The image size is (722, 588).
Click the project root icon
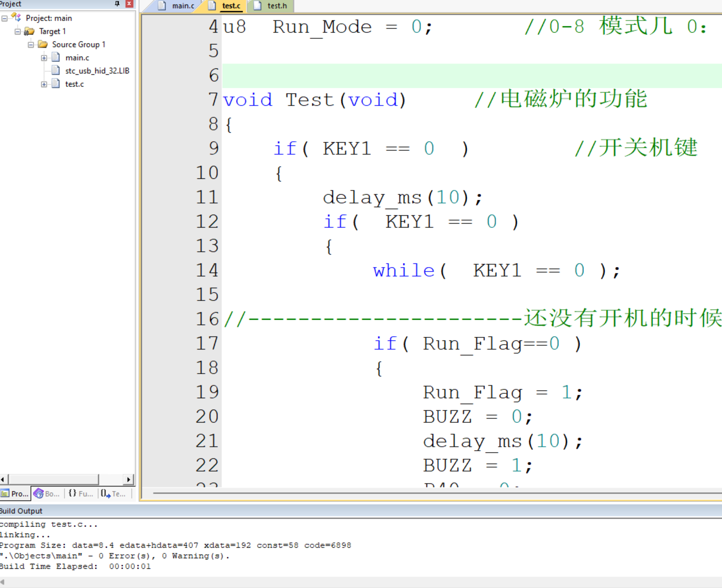tap(16, 18)
